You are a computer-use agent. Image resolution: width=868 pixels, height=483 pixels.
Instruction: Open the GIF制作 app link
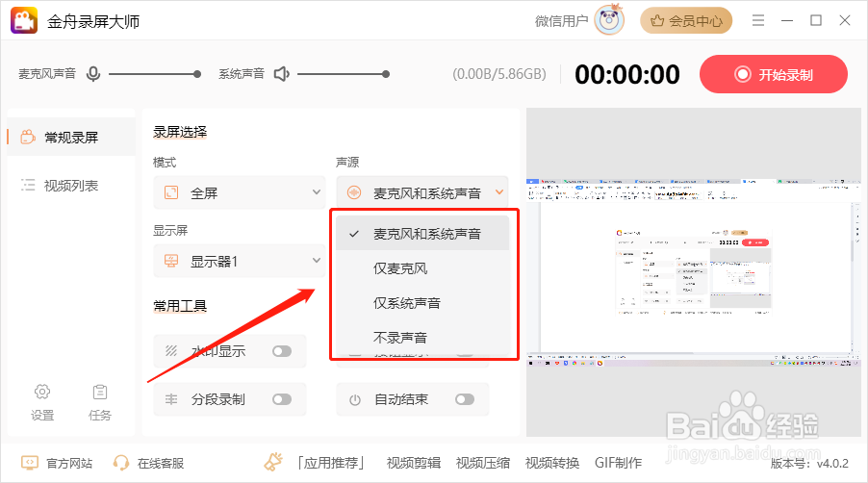pyautogui.click(x=619, y=463)
